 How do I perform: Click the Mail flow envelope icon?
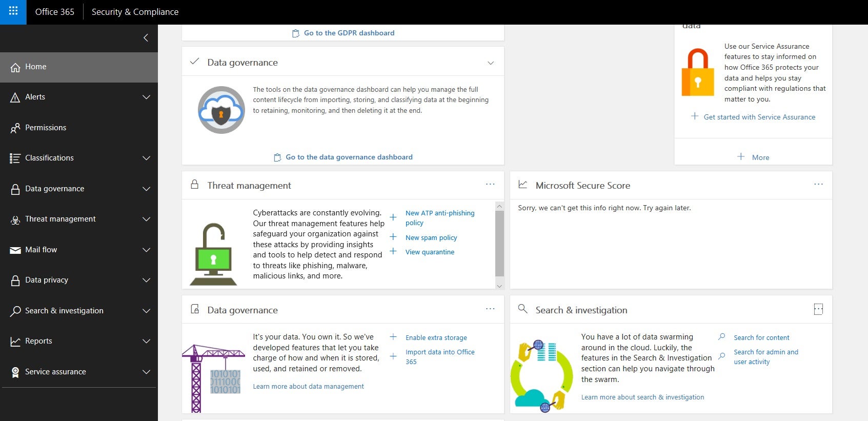(x=15, y=250)
